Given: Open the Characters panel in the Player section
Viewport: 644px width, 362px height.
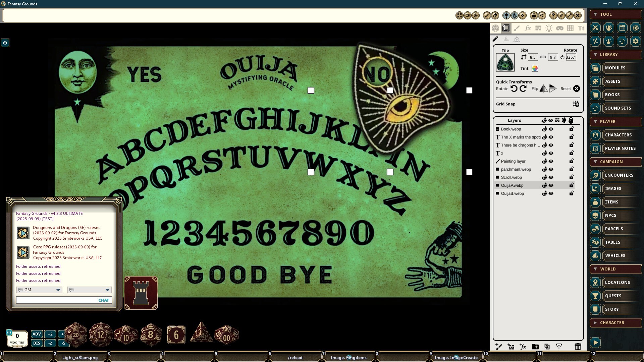Looking at the screenshot, I should tap(619, 135).
